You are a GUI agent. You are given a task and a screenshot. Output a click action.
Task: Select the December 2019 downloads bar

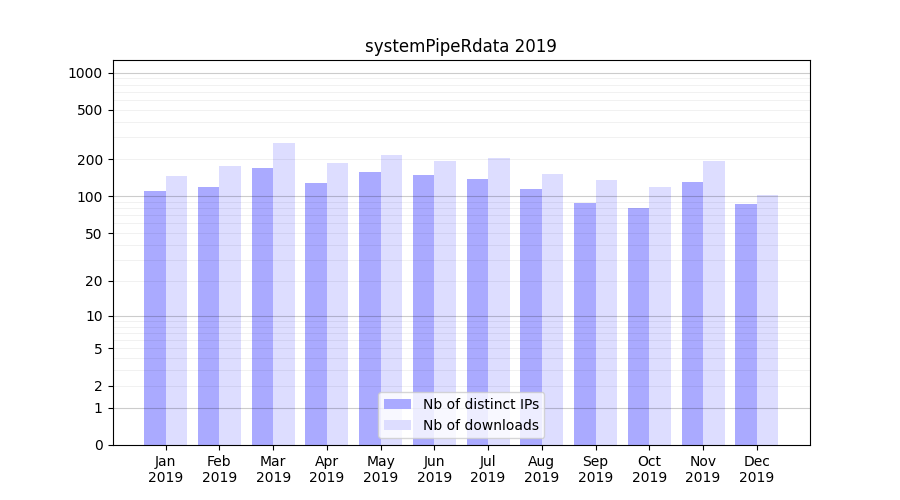tap(767, 320)
